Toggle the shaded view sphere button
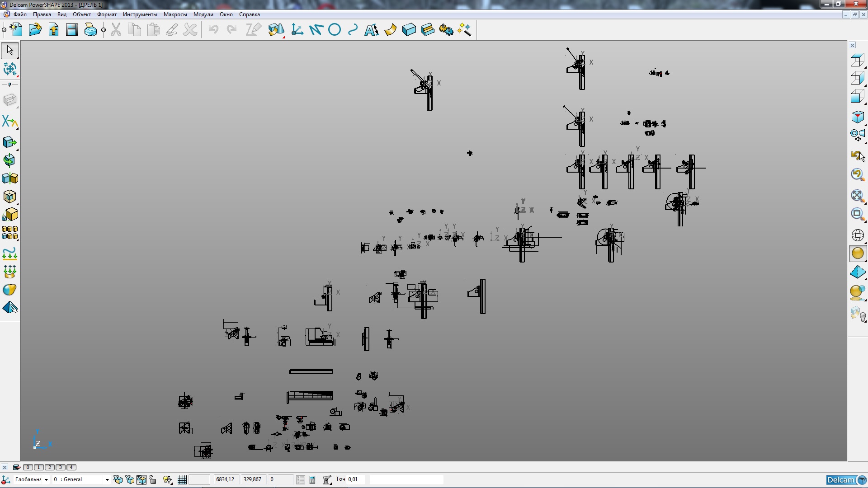This screenshot has width=868, height=488. 857,253
